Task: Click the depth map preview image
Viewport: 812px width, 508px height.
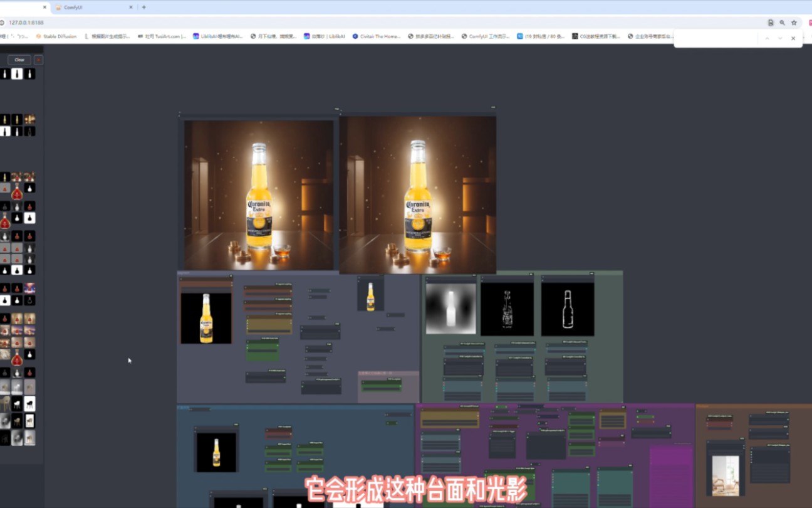Action: pos(450,309)
